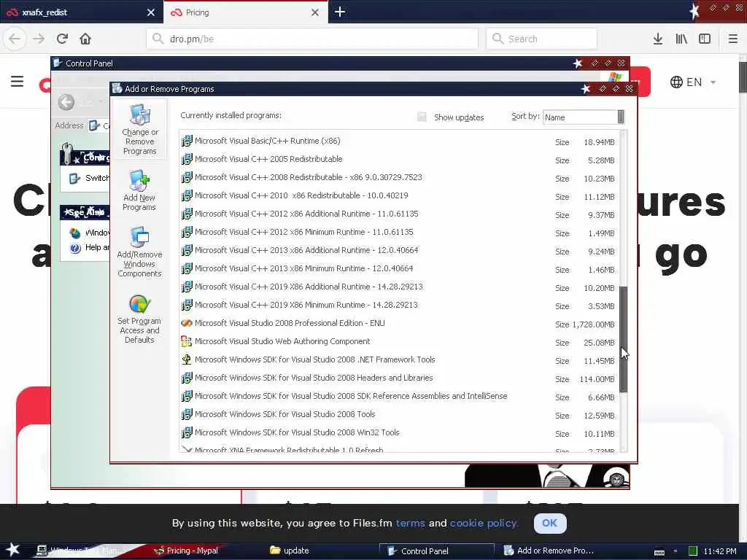Click the Start button on the taskbar
Viewport: 747px width, 560px height.
pos(13,550)
